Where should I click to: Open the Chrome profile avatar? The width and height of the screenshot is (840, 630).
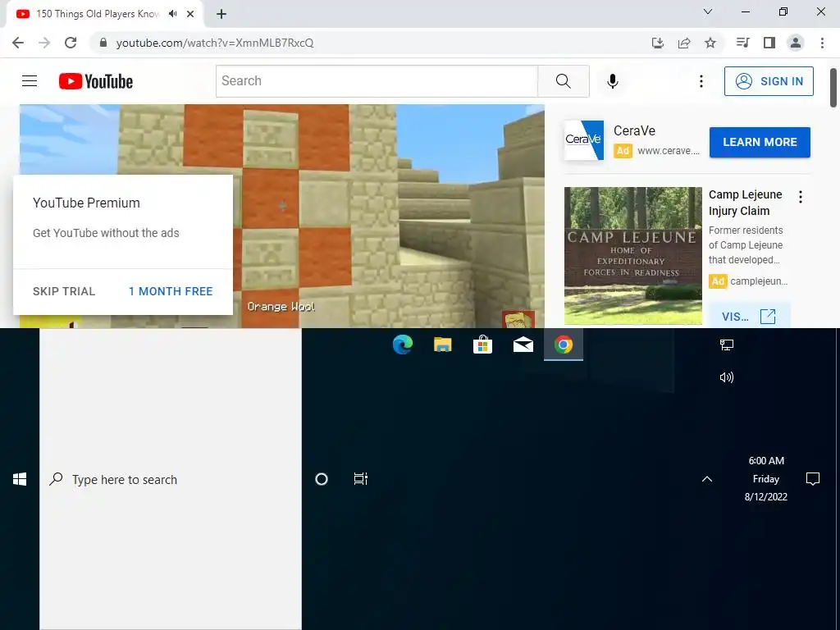[x=796, y=43]
